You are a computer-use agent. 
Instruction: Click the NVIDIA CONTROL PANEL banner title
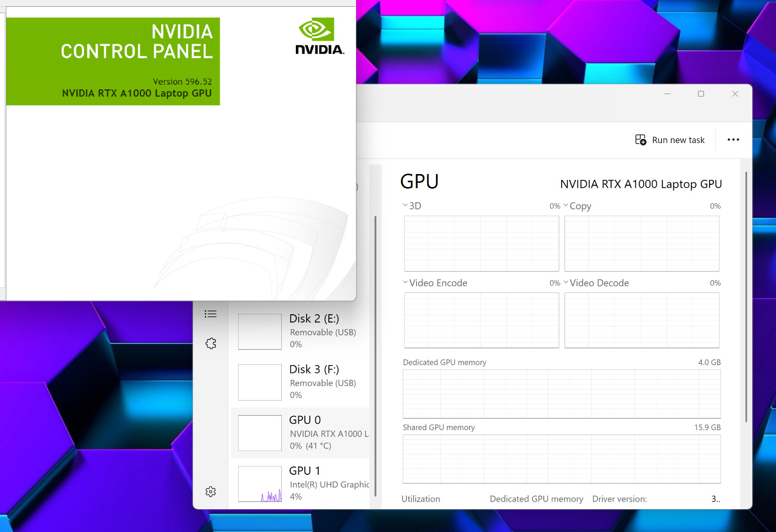click(x=137, y=42)
